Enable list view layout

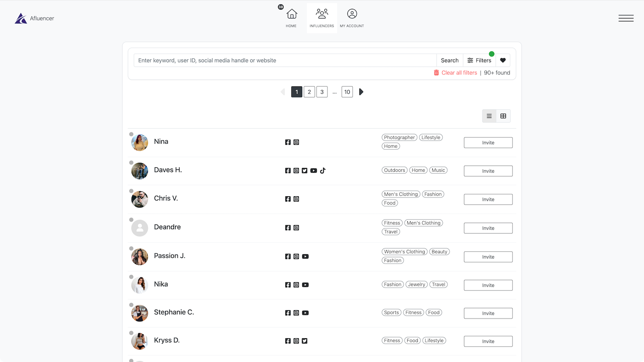click(489, 116)
